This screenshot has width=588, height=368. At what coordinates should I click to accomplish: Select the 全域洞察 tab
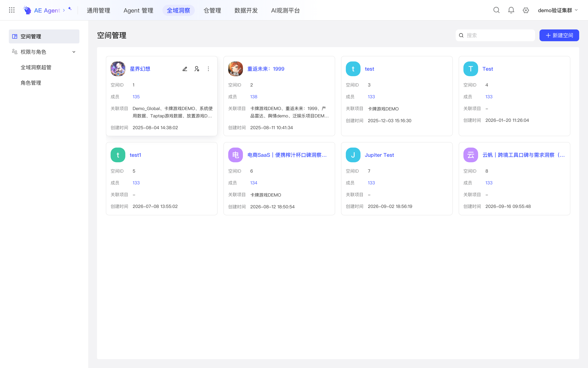coord(178,10)
